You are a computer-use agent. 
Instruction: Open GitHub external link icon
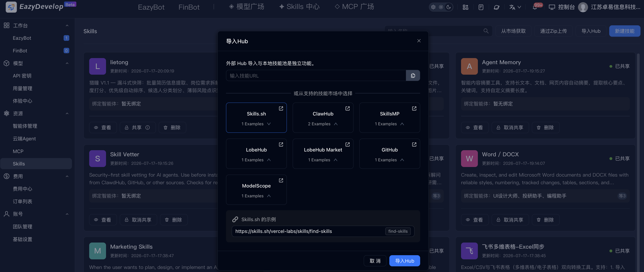(414, 145)
